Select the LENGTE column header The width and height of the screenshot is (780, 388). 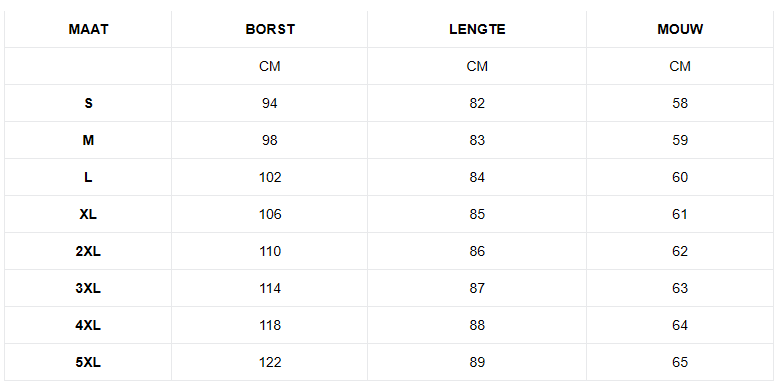(x=477, y=29)
